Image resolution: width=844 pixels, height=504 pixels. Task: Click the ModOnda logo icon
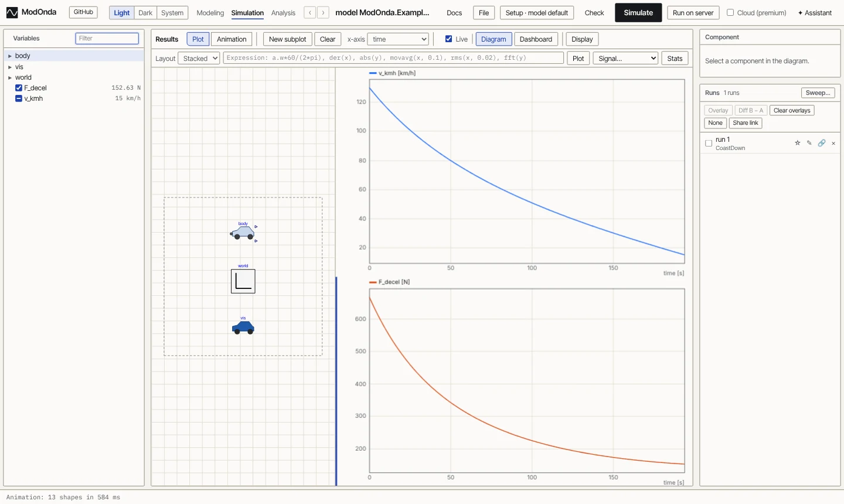tap(12, 12)
